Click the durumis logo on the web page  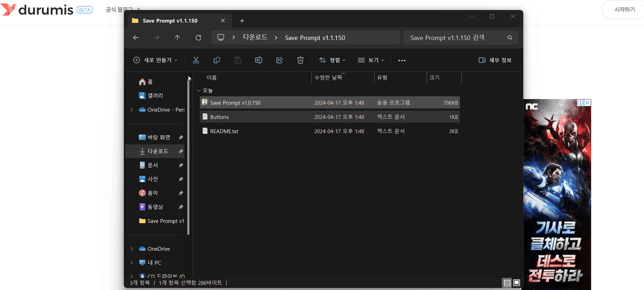click(x=38, y=9)
